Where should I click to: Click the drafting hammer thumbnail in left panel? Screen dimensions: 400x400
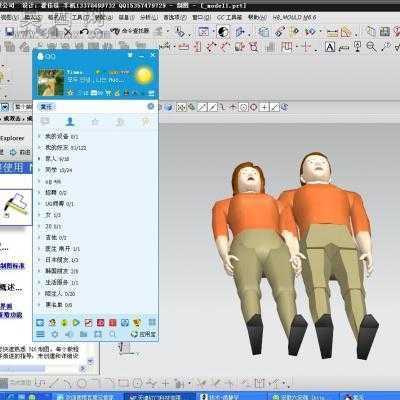click(x=15, y=207)
